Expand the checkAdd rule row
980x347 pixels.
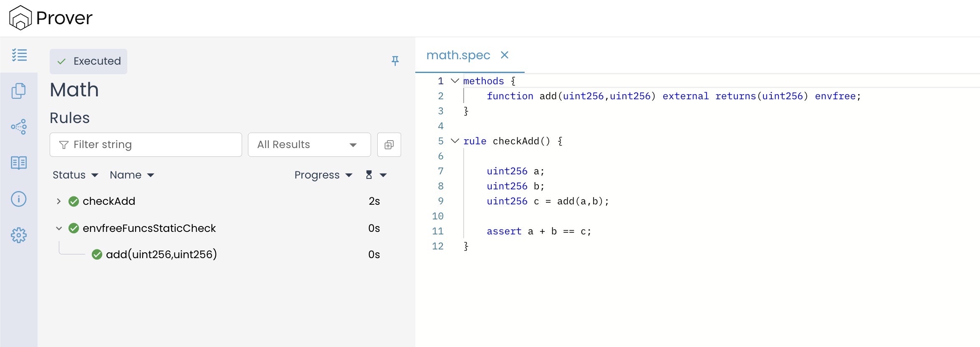tap(59, 201)
